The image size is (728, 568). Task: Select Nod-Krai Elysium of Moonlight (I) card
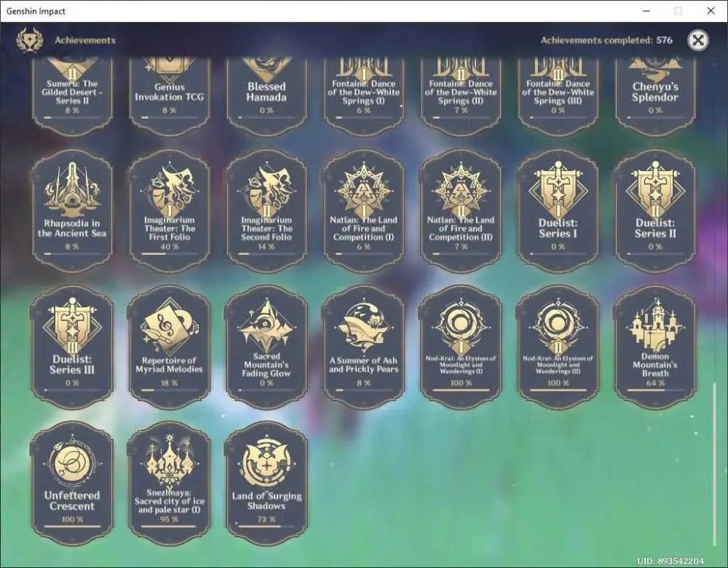pos(461,347)
